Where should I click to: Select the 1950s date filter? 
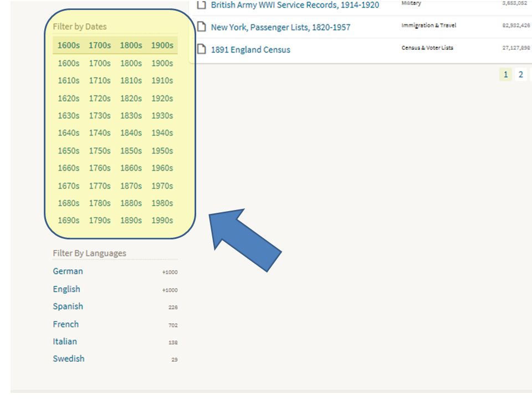pos(162,151)
